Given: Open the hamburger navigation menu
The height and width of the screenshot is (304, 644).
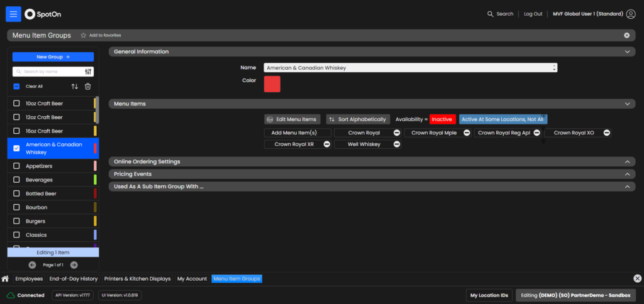Looking at the screenshot, I should pyautogui.click(x=13, y=14).
